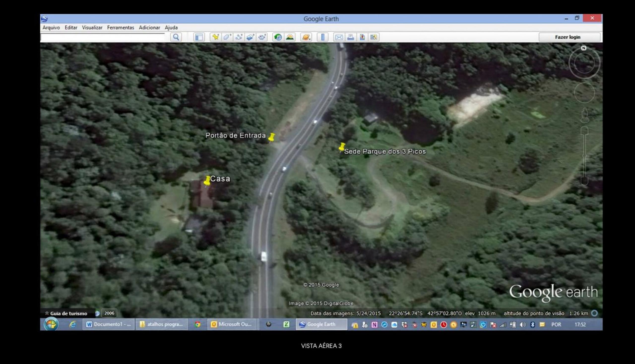Open Excel from the taskbar
The image size is (635, 364).
286,325
